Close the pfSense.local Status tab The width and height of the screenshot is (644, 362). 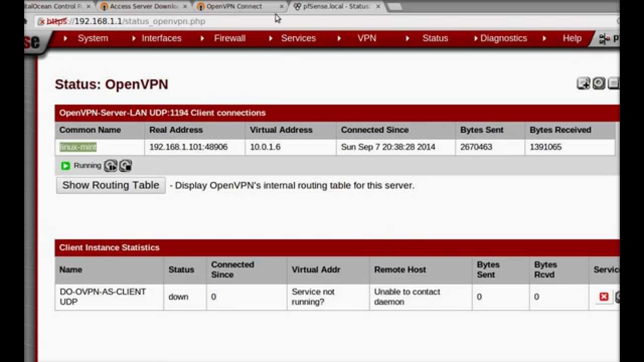[x=378, y=7]
